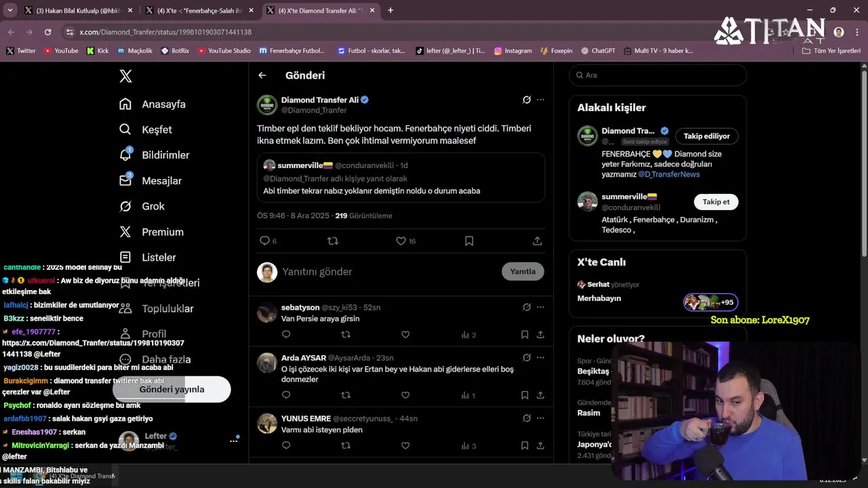
Task: Reload the browser page
Action: [x=47, y=32]
